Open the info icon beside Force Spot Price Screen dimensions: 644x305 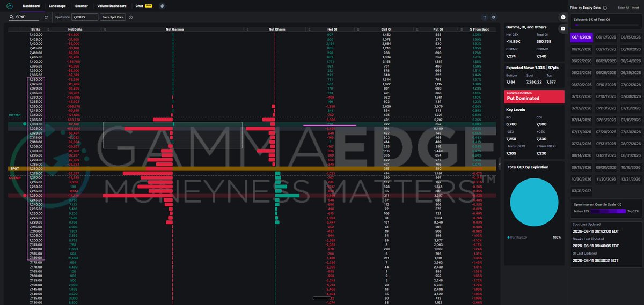click(131, 17)
